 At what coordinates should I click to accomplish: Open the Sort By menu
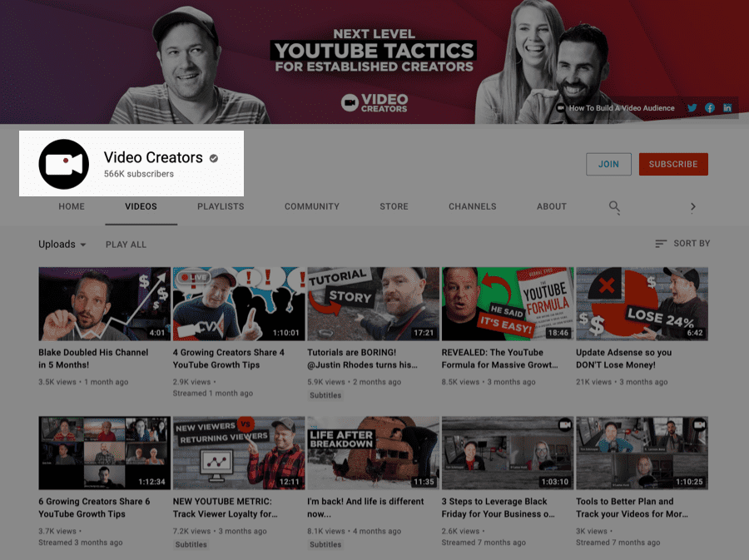click(682, 244)
